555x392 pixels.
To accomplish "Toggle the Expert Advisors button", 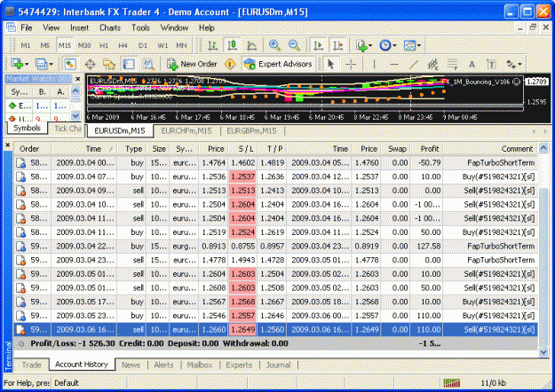I will [x=278, y=65].
